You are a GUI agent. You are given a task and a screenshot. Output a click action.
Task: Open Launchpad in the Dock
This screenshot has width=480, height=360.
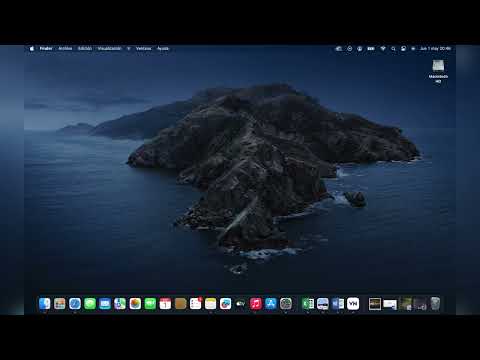pyautogui.click(x=60, y=304)
